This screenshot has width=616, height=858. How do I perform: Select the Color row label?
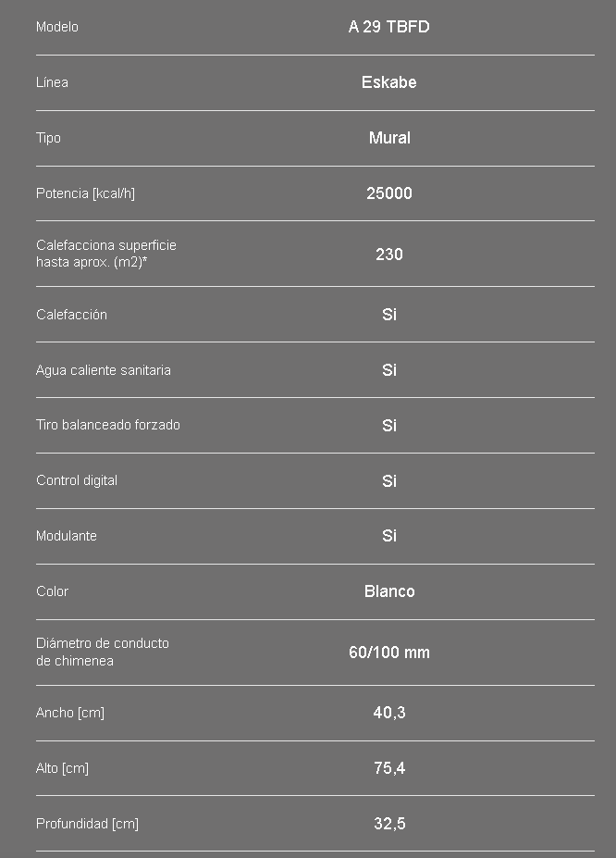tap(52, 591)
